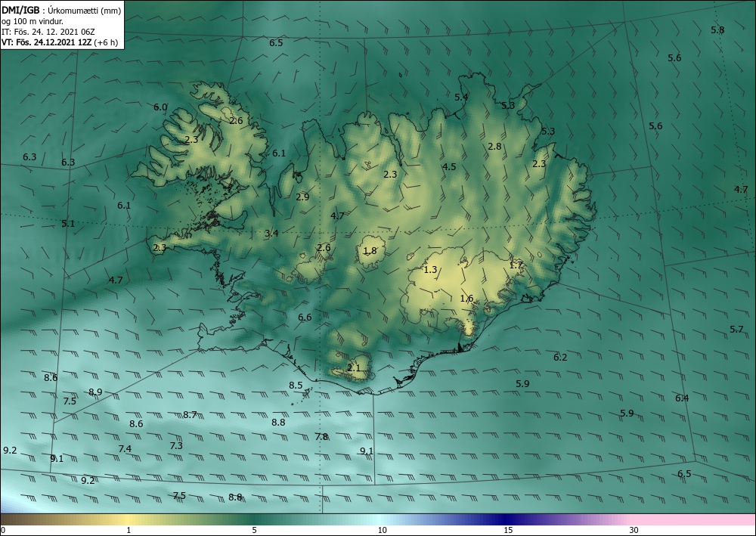Select the 7.8 value south of Iceland
Viewport: 756px width, 536px height.
coord(321,437)
